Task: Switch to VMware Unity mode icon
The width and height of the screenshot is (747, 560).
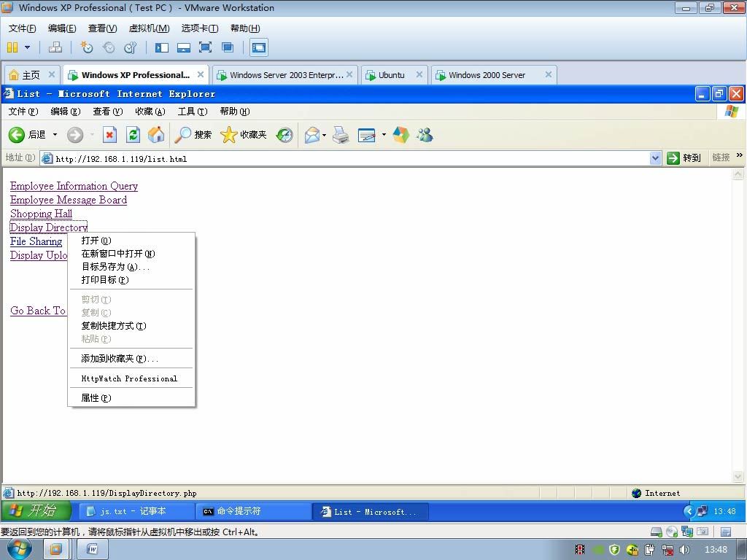Action: pyautogui.click(x=228, y=47)
